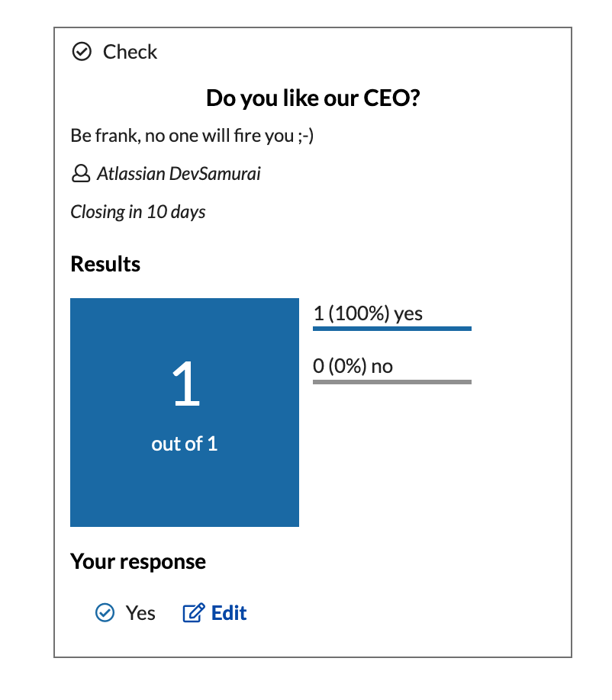Click the "Do you like our CEO?" title
612x700 pixels.
(x=313, y=98)
